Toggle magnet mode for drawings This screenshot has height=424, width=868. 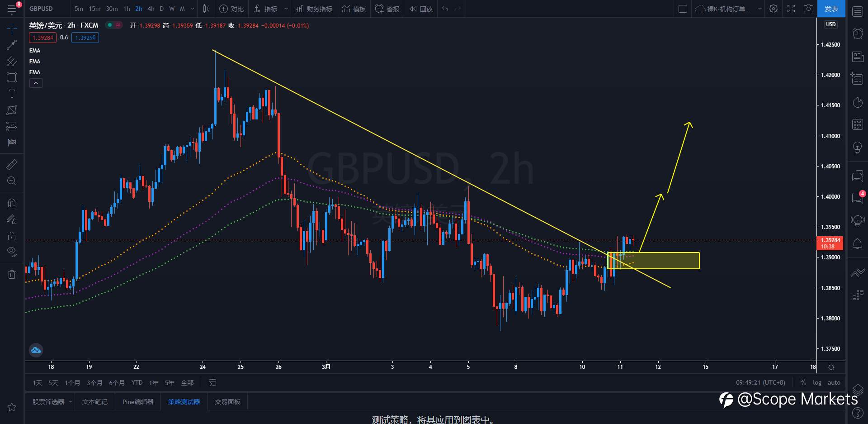click(x=12, y=203)
